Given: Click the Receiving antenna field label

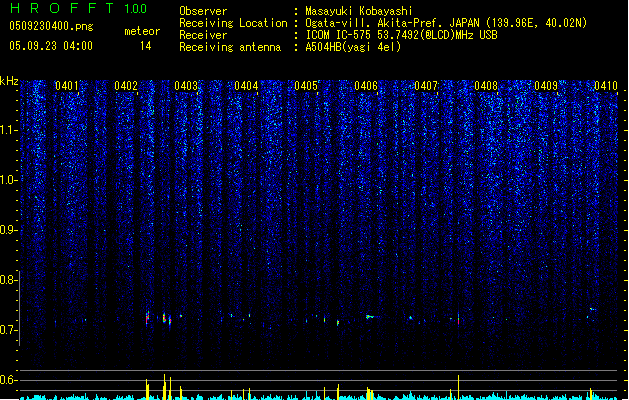Looking at the screenshot, I should (x=230, y=47).
